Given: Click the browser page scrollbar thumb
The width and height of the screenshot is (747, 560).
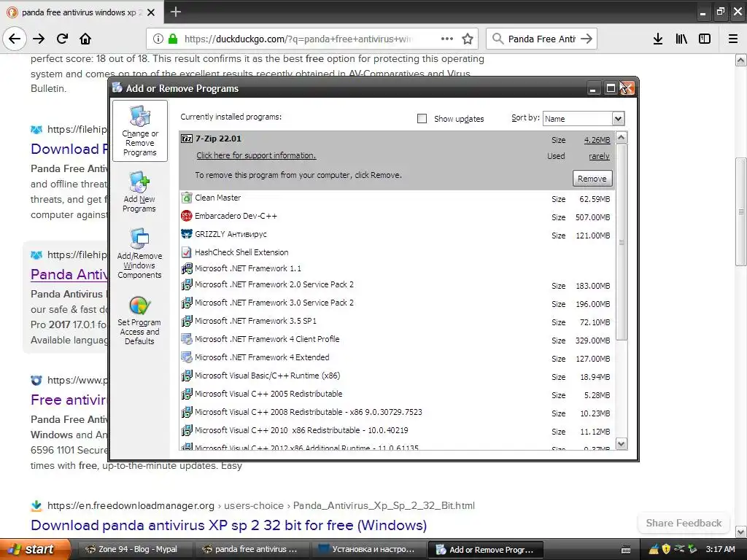Looking at the screenshot, I should click(740, 212).
